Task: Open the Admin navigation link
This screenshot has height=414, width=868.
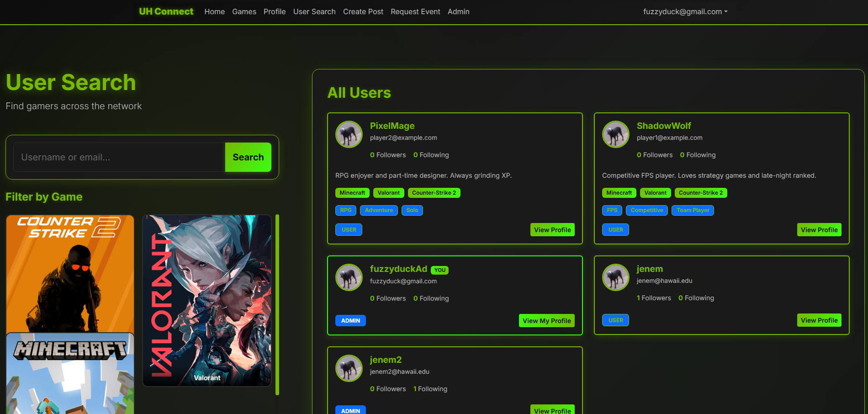Action: coord(458,11)
